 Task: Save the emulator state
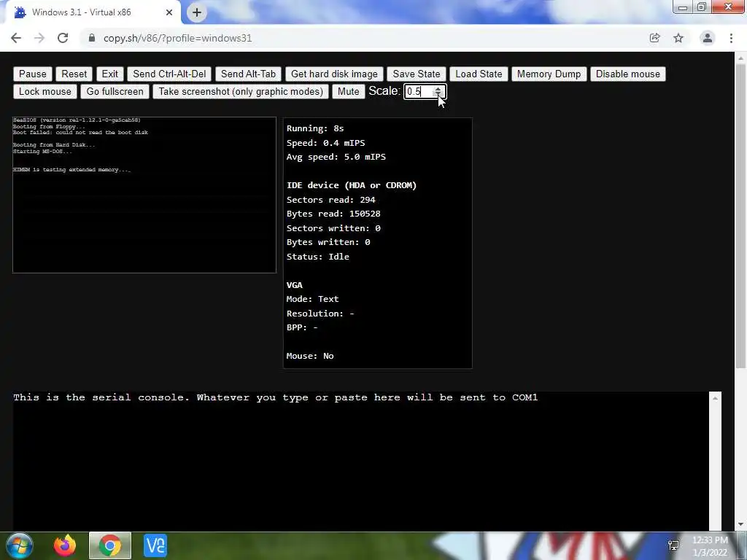tap(417, 74)
